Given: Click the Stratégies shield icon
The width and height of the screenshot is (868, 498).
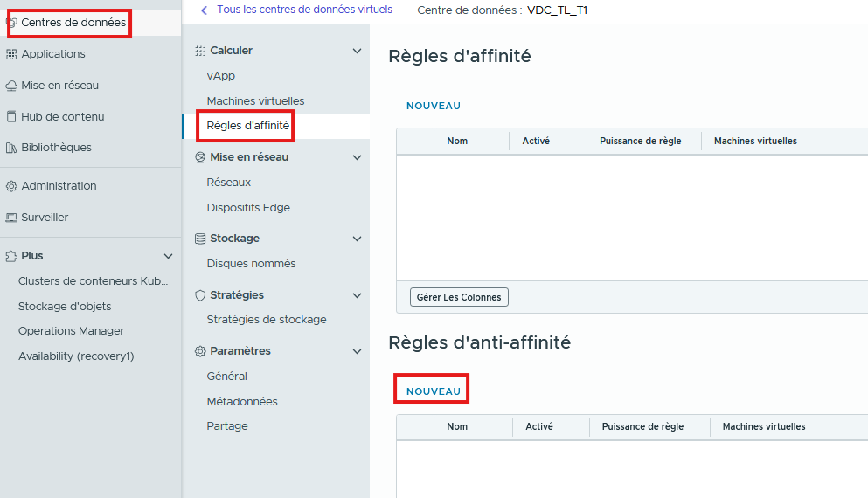Looking at the screenshot, I should [x=200, y=295].
